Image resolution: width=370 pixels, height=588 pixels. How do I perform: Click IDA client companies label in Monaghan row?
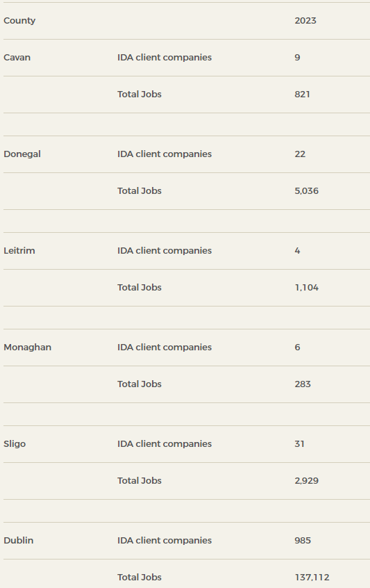tap(165, 348)
